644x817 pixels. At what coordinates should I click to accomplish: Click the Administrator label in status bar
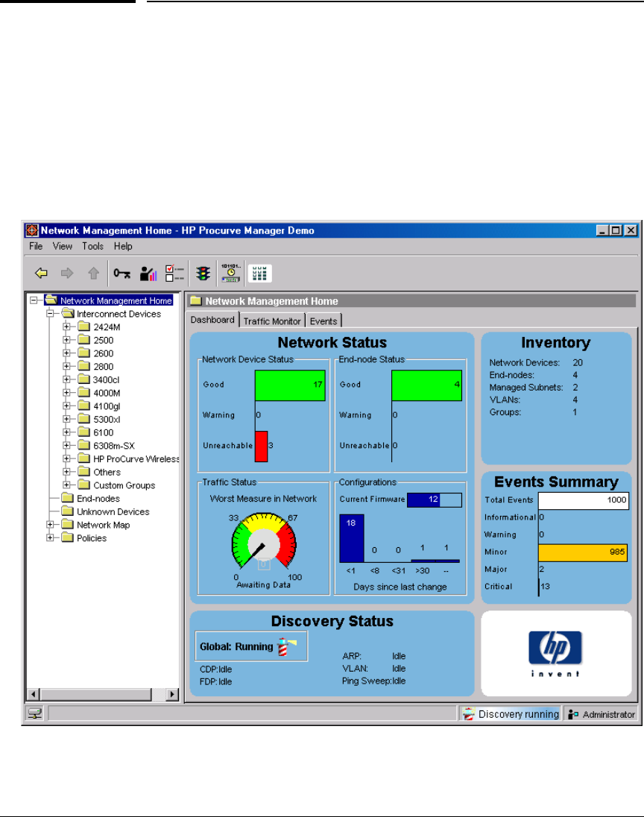click(608, 714)
